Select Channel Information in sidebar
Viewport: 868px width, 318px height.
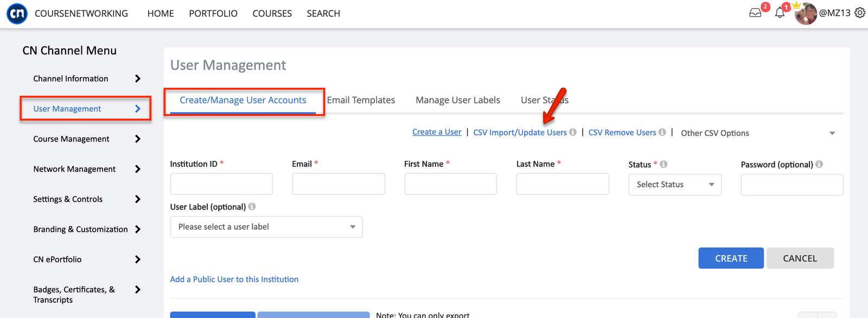(71, 79)
